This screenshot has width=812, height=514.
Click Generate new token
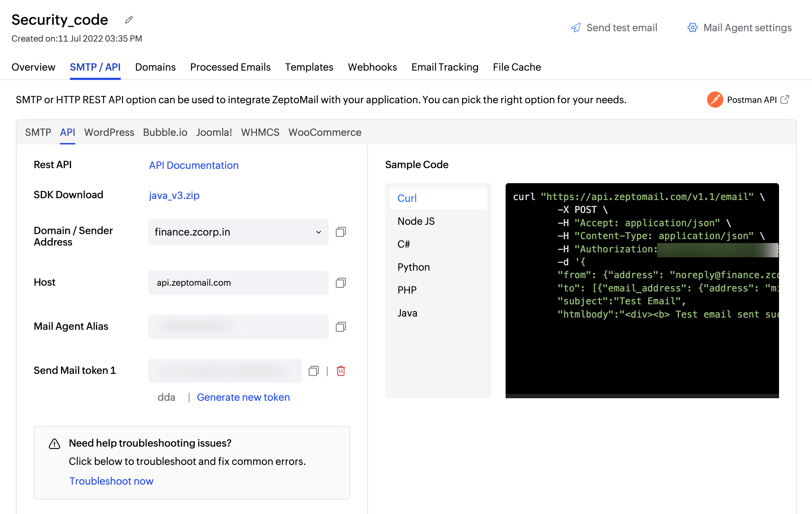coord(243,397)
